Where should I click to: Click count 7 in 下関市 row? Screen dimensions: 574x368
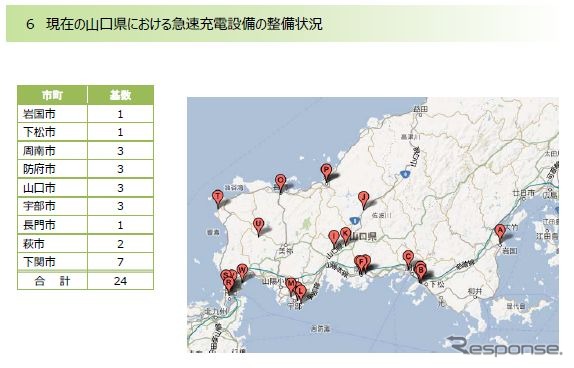120,262
